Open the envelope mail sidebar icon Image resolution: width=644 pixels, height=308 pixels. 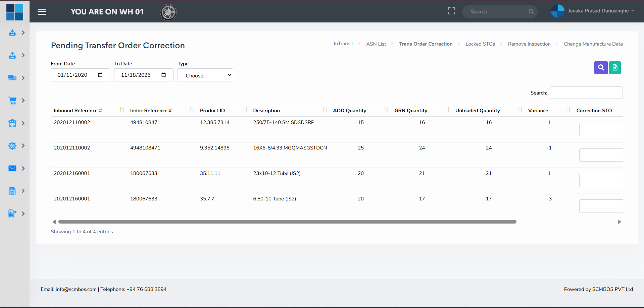tap(12, 168)
